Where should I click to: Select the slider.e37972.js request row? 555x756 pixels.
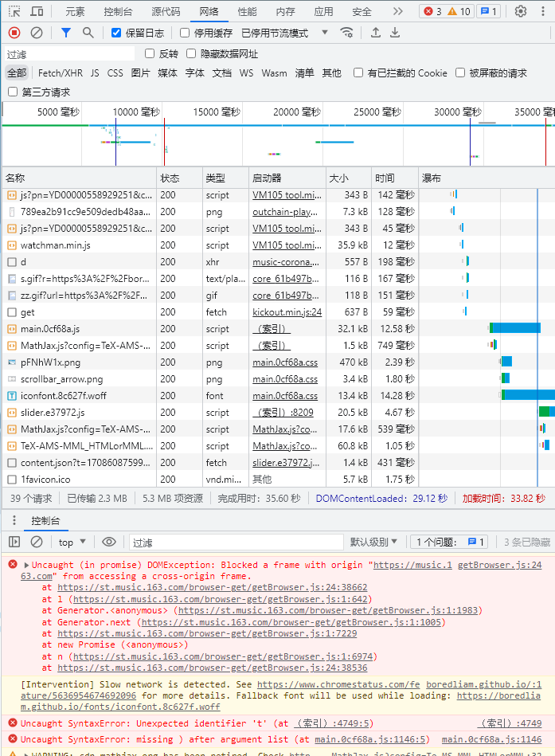click(277, 412)
